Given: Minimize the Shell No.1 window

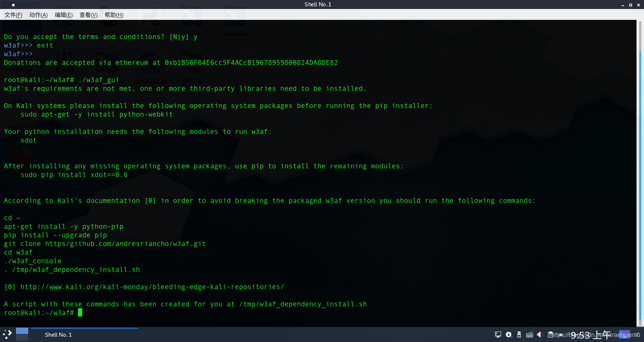Looking at the screenshot, I should click(623, 5).
